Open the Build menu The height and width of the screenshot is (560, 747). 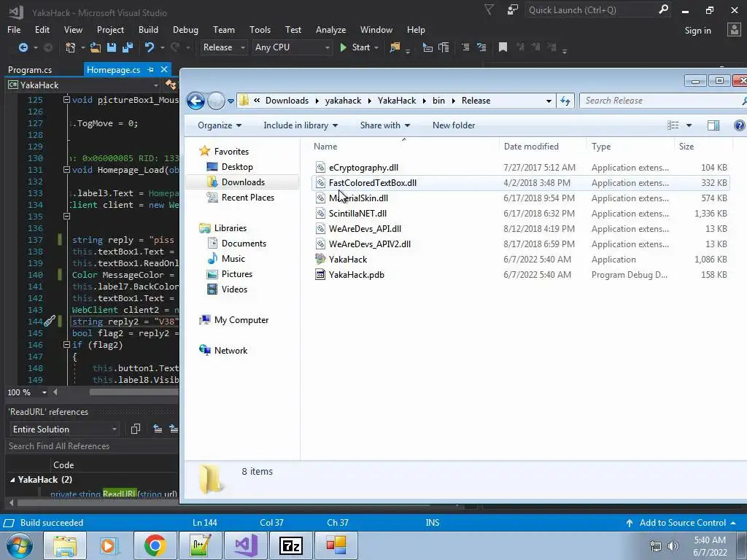148,29
